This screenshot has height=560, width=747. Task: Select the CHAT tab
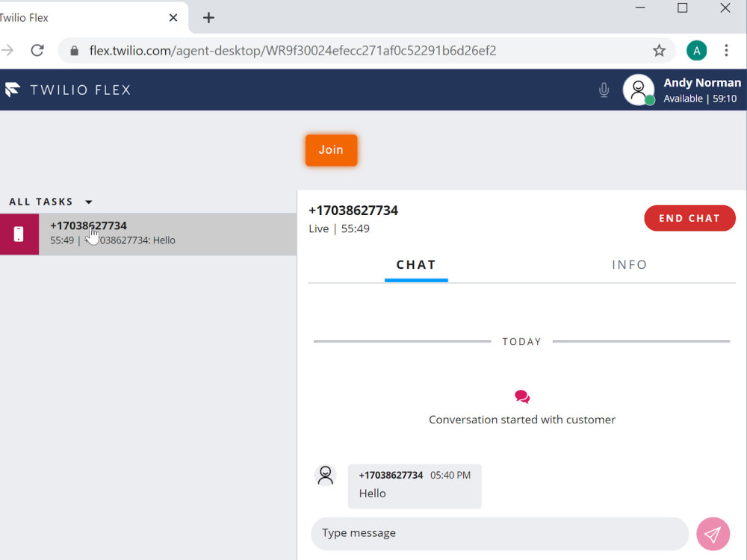pos(417,264)
